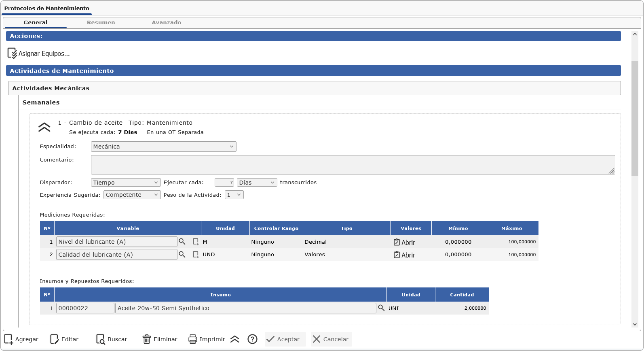Click the Asignar Equipos icon

coord(12,53)
